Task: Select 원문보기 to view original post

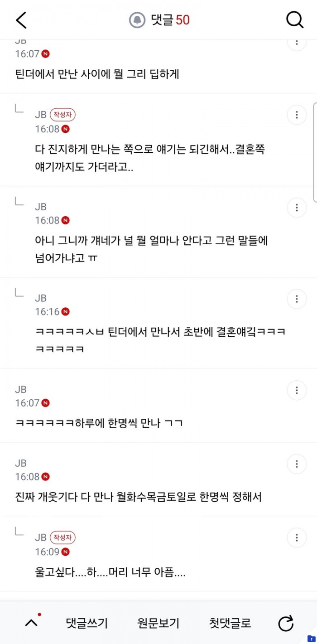Action: click(x=158, y=623)
